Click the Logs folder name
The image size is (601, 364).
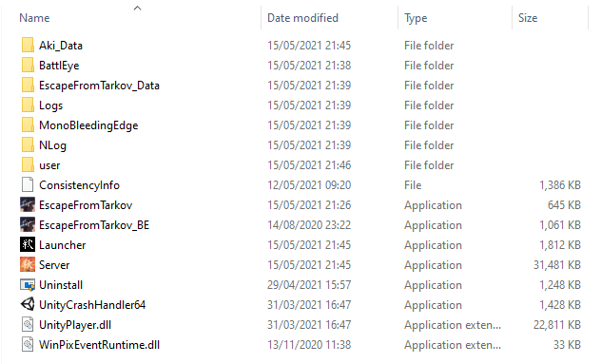click(51, 105)
